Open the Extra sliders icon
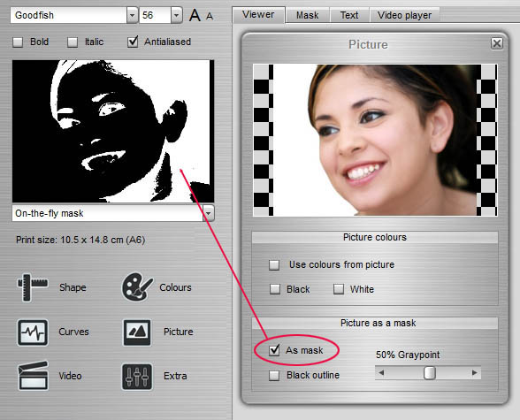Screen dimensions: 520x420 tap(137, 377)
